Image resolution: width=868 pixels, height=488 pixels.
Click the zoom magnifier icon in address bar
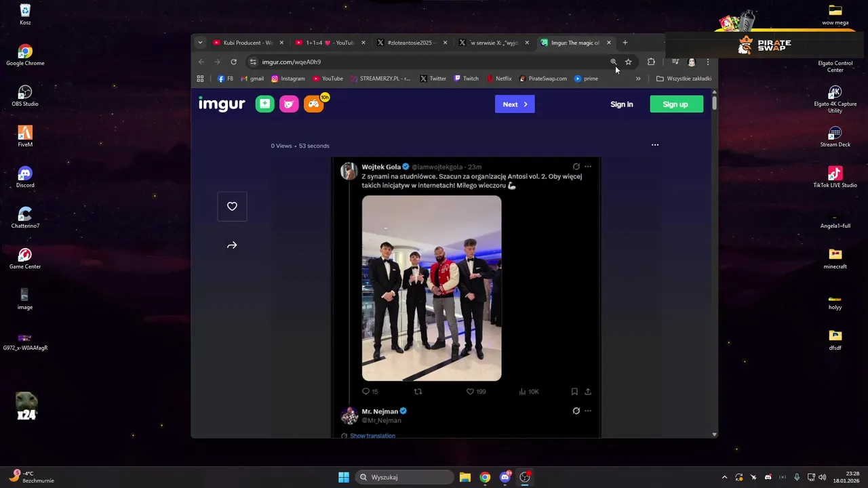[x=613, y=62]
